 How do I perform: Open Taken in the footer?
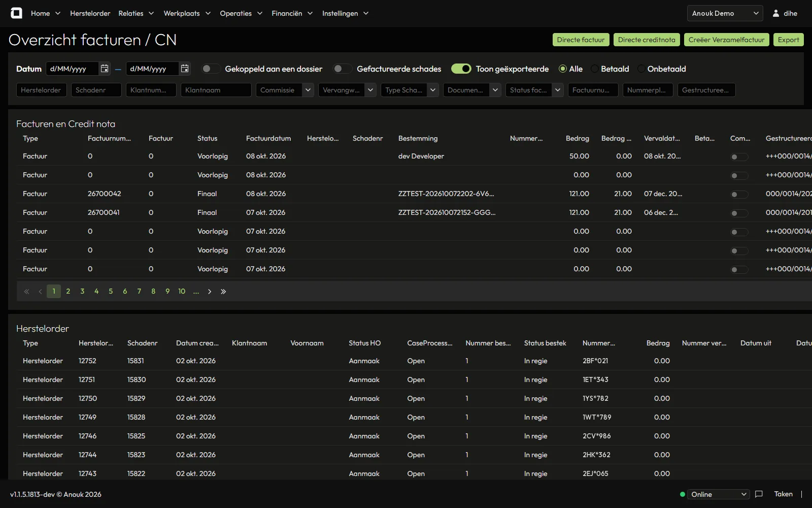coord(783,494)
